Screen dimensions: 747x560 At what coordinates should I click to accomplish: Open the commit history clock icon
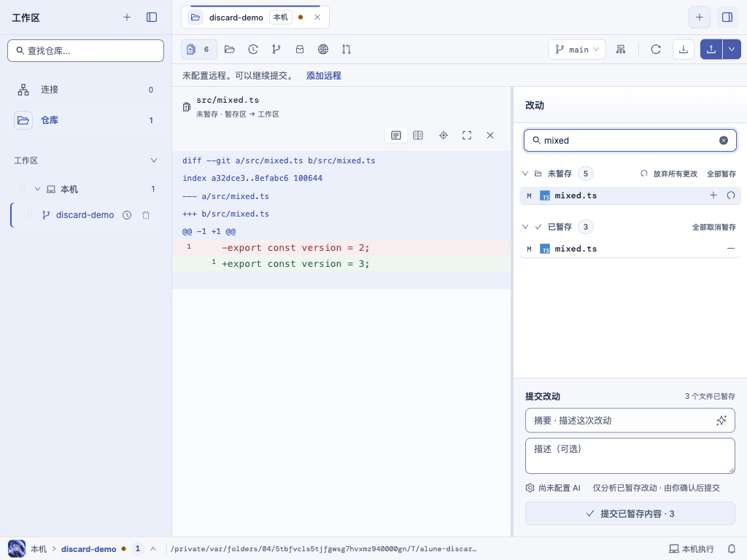[253, 50]
